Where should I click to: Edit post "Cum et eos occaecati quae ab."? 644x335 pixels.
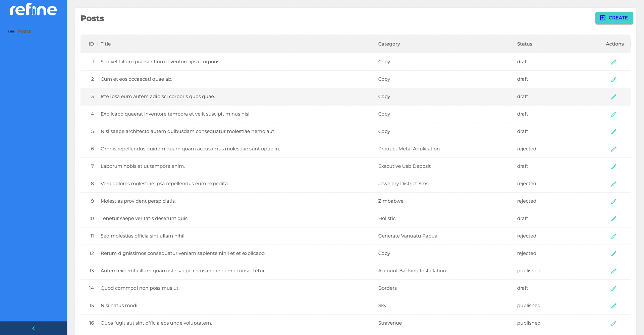[614, 79]
